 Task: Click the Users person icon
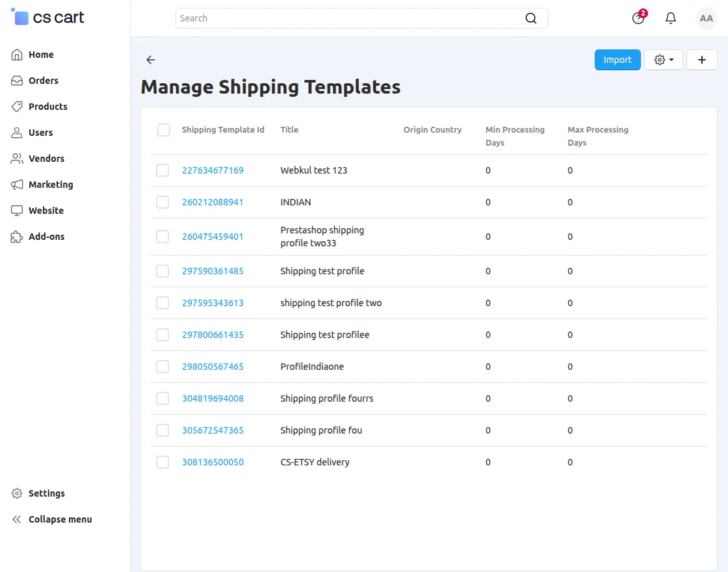coord(17,133)
